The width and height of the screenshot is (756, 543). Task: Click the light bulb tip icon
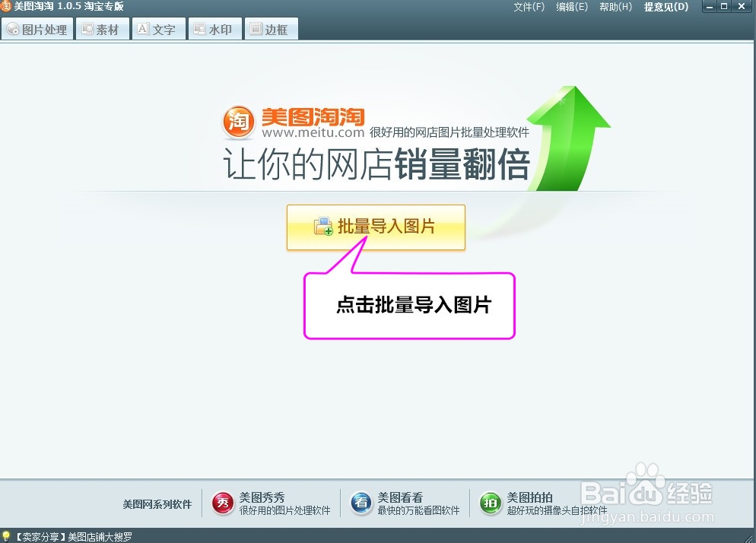6,536
